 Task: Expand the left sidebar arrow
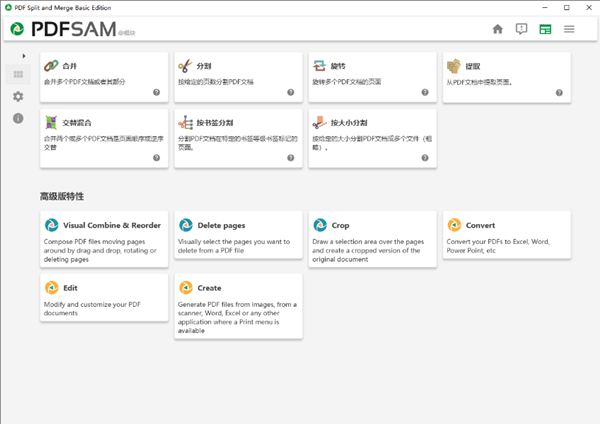[24, 56]
